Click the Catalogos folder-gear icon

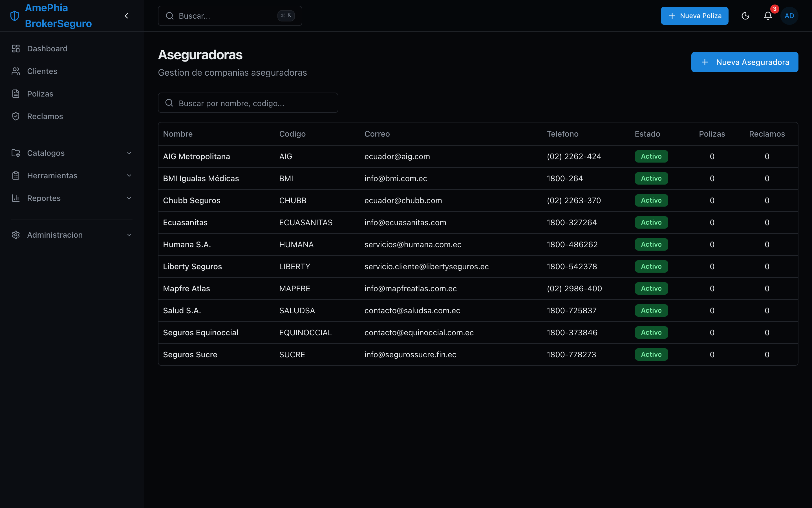click(16, 153)
